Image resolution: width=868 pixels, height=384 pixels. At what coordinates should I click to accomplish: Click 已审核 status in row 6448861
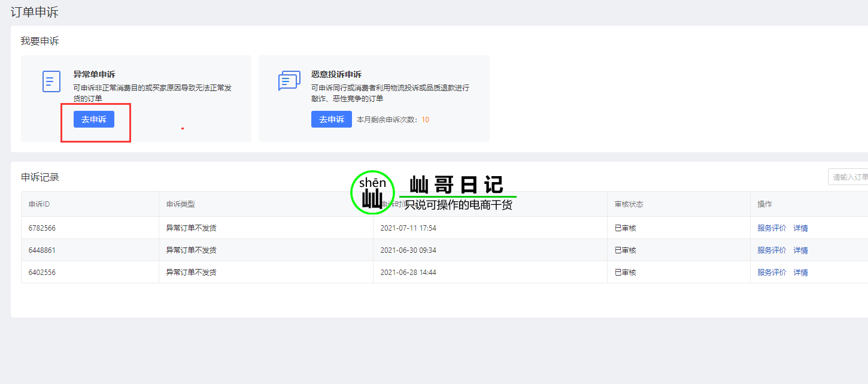click(x=625, y=250)
